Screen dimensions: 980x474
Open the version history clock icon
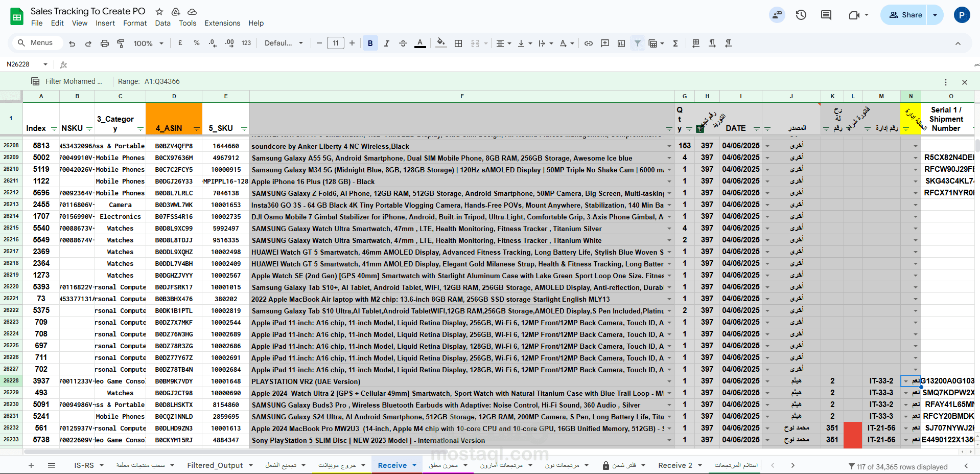[801, 15]
